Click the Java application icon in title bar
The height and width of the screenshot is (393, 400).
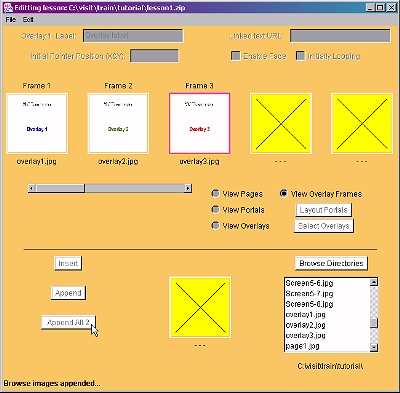tap(8, 7)
